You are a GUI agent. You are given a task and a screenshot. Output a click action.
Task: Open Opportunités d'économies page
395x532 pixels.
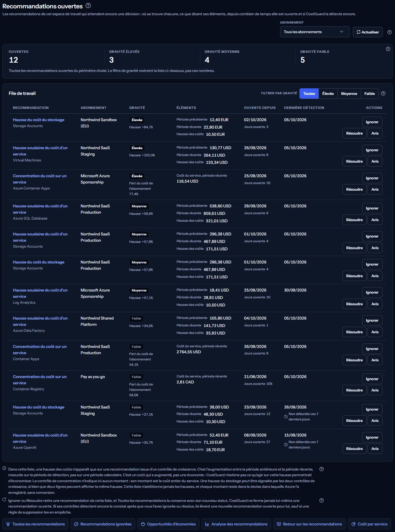[x=168, y=524]
